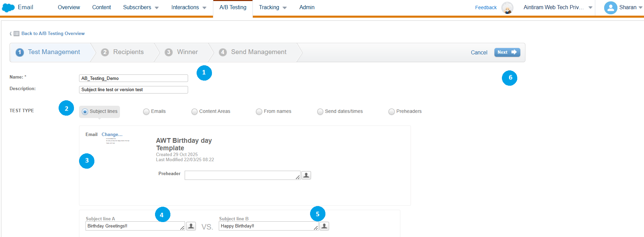Screen dimensions: 644x237
Task: Open personalization icon beside Preheader field
Action: coord(306,175)
